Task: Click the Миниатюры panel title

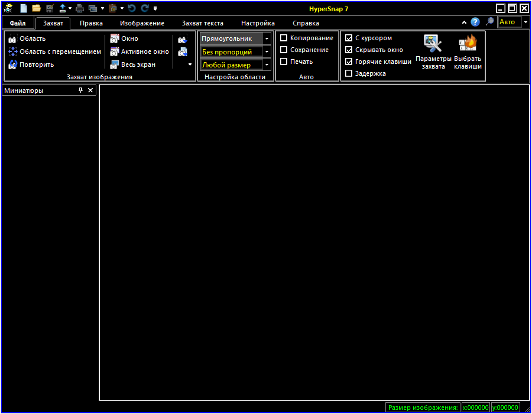Action: coord(24,90)
